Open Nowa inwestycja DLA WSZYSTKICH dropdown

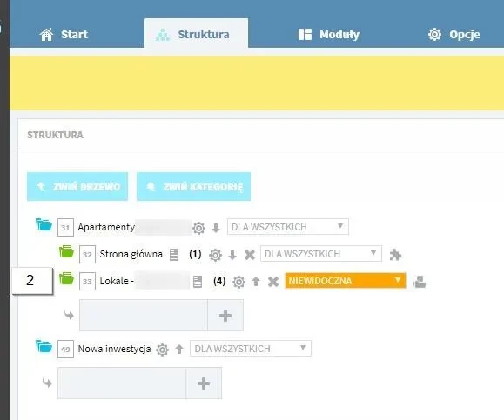coord(251,349)
